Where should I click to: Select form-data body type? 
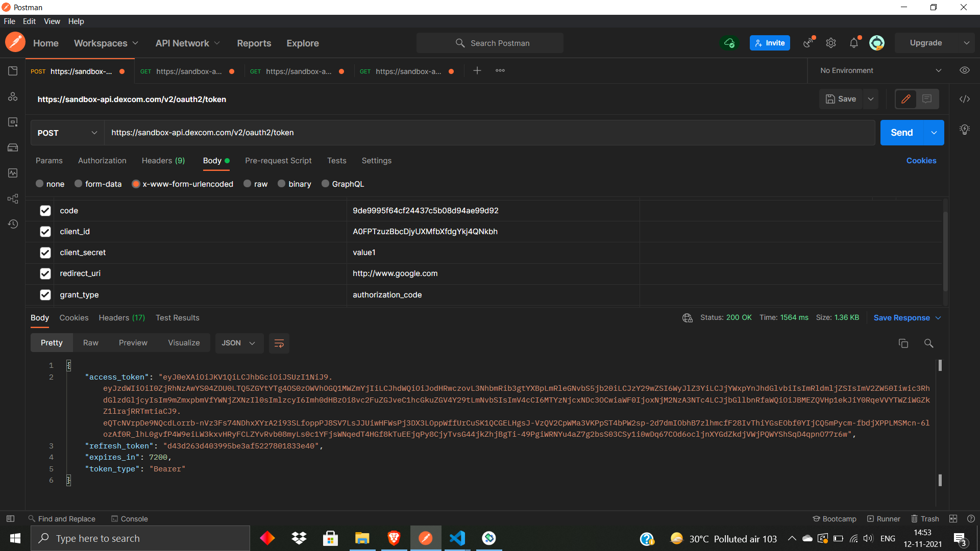tap(78, 184)
